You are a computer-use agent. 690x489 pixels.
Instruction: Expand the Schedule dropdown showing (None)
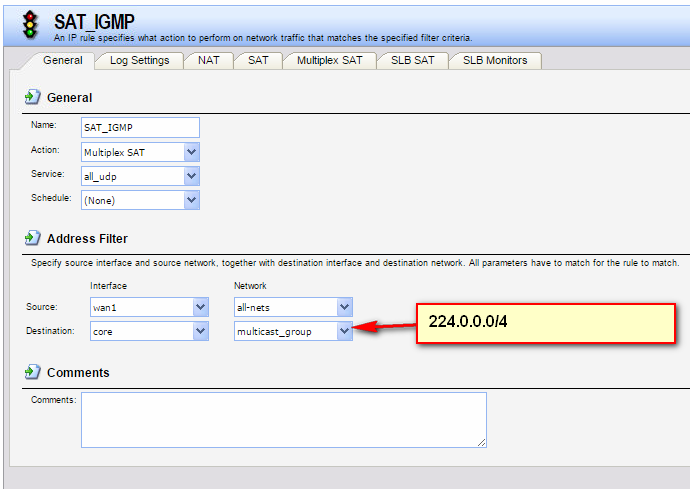click(x=140, y=200)
